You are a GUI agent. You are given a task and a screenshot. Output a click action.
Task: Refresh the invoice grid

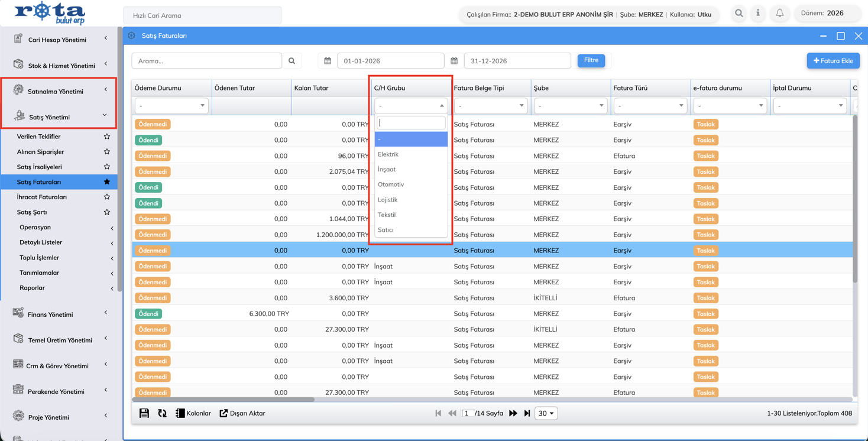(x=162, y=413)
